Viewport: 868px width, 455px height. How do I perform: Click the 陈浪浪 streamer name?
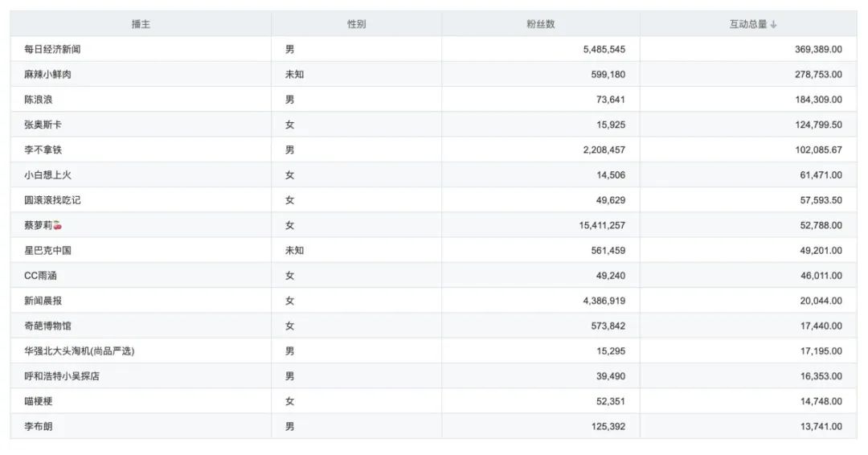(x=39, y=100)
